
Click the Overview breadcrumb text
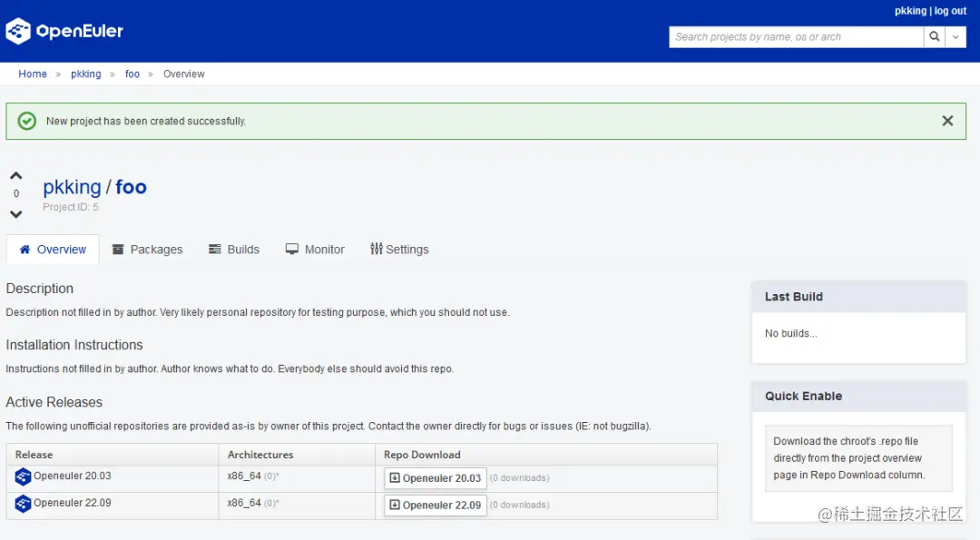click(x=183, y=74)
